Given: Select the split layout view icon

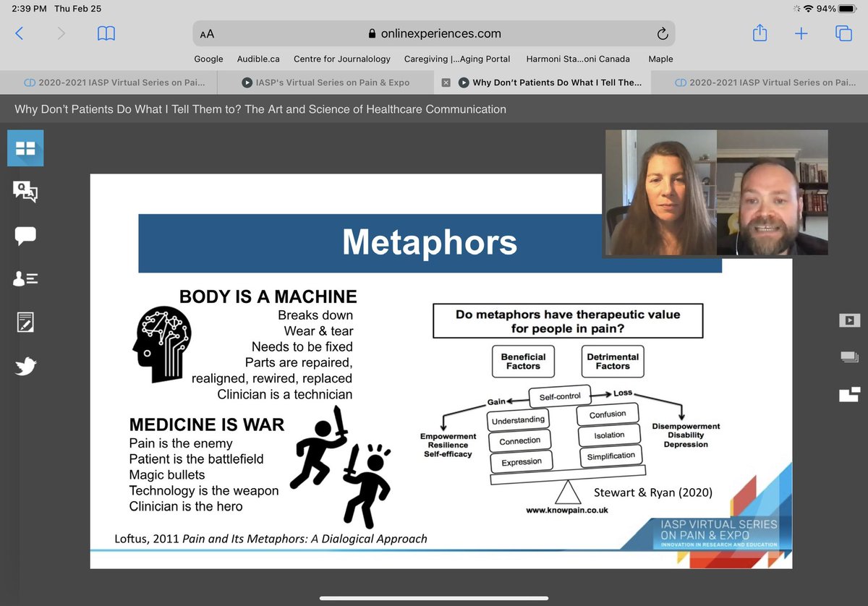Looking at the screenshot, I should tap(849, 394).
